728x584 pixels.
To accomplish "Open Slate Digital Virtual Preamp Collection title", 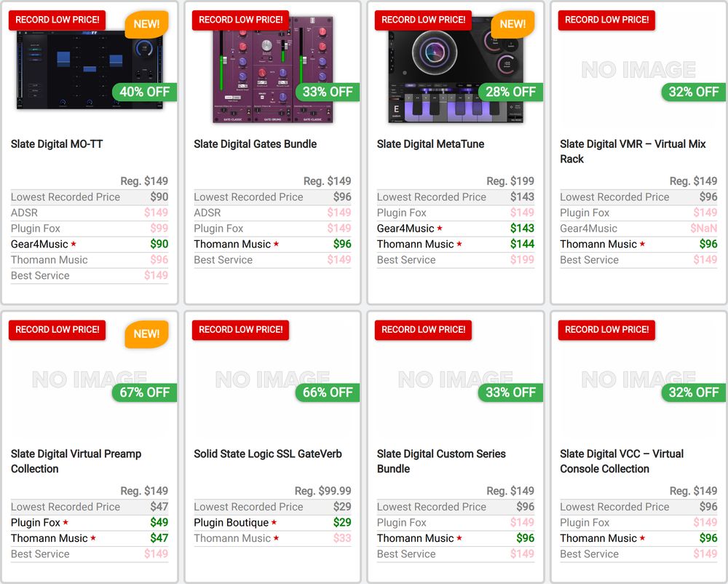I will [76, 461].
